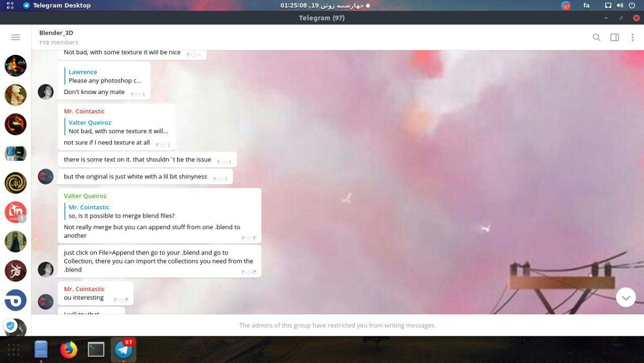The width and height of the screenshot is (644, 363).
Task: Click message 'just click on File>Append then go...'
Action: point(159,261)
